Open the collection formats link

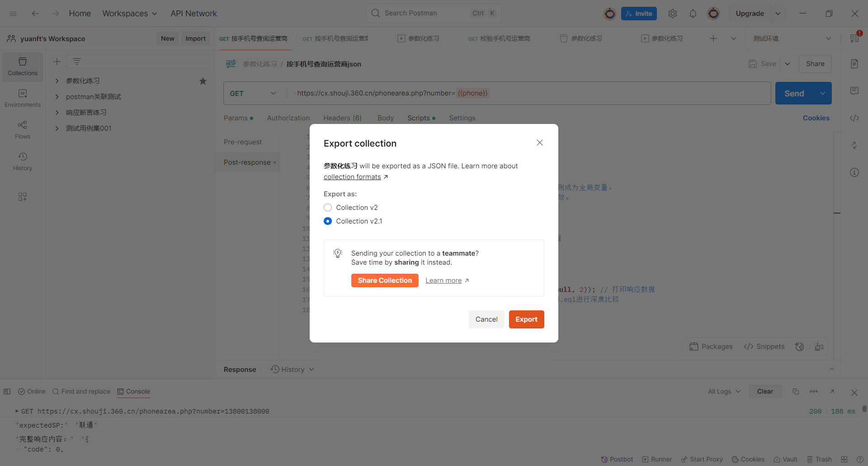352,177
